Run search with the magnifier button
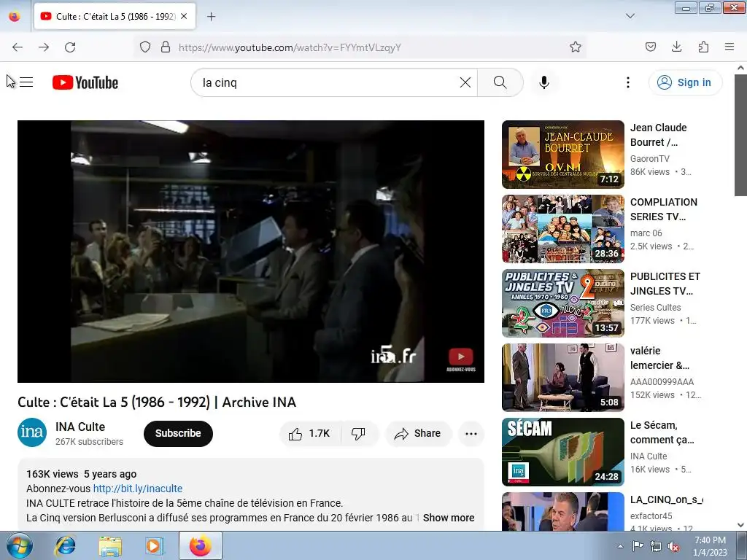The height and width of the screenshot is (560, 747). coord(500,82)
